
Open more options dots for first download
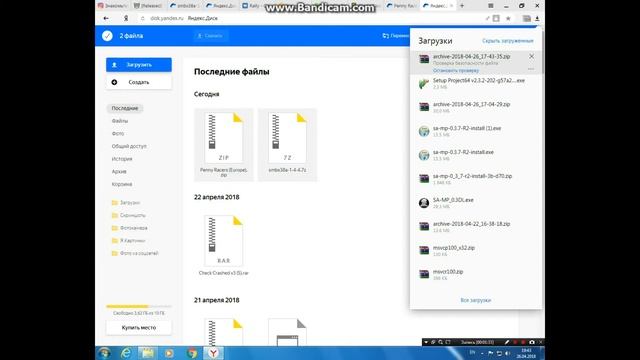(x=531, y=69)
